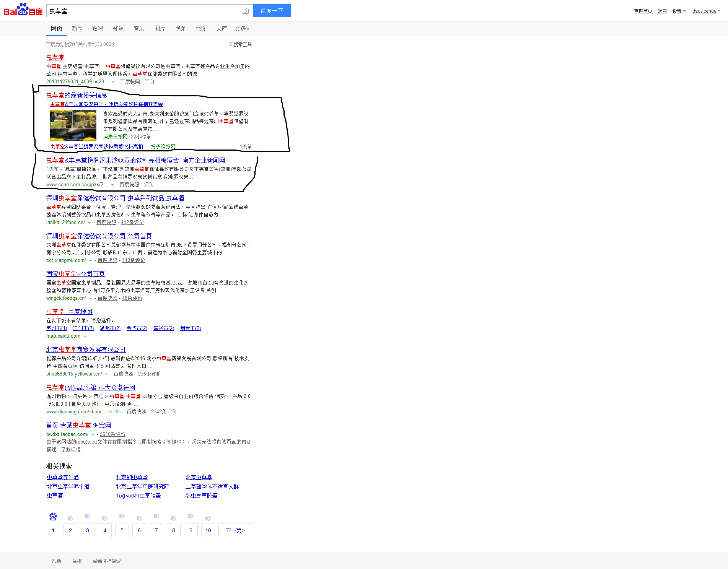The width and height of the screenshot is (728, 569).
Task: Expand dropdown arrow next to shop699015.yellowurl.cn
Action: tap(106, 374)
